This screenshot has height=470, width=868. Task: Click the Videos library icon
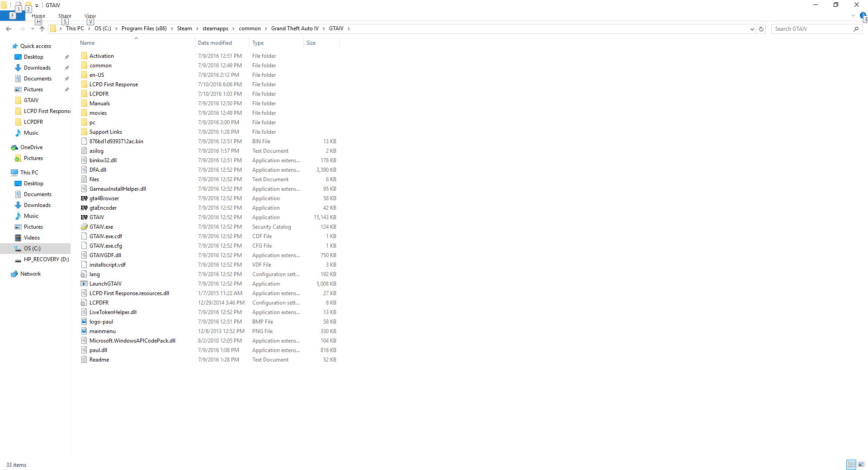tap(18, 238)
